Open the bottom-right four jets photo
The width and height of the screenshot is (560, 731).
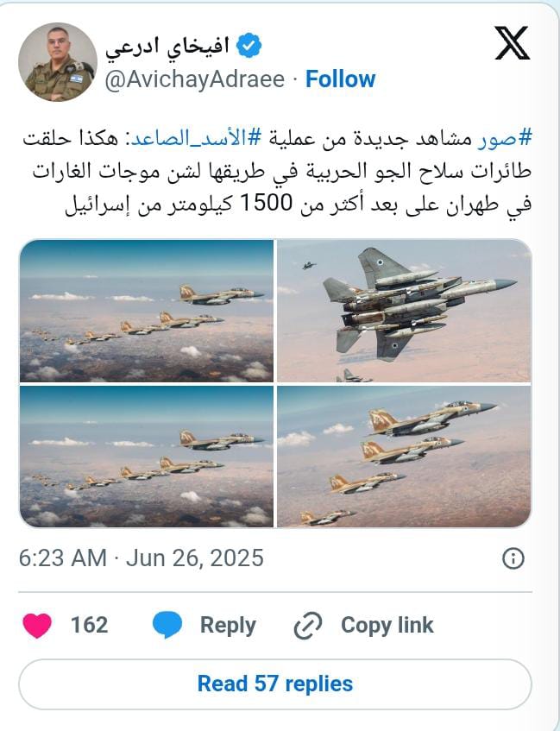(405, 457)
